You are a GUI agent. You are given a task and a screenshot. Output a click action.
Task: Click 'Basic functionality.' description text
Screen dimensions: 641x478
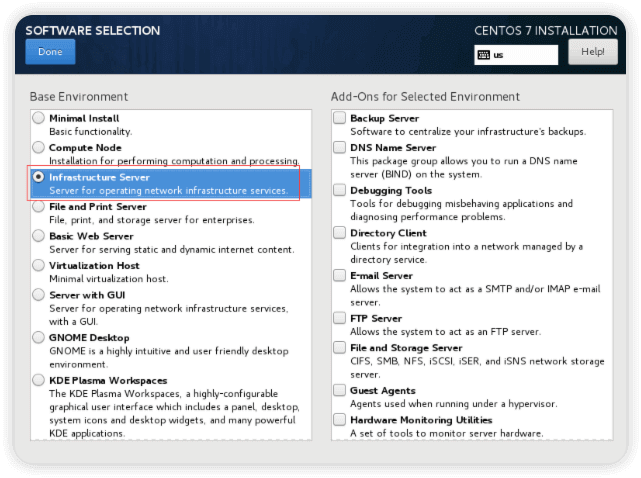tap(90, 132)
